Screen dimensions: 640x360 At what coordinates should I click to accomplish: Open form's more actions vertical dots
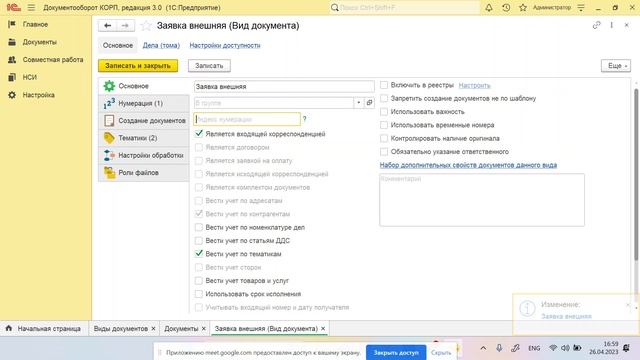tap(611, 25)
